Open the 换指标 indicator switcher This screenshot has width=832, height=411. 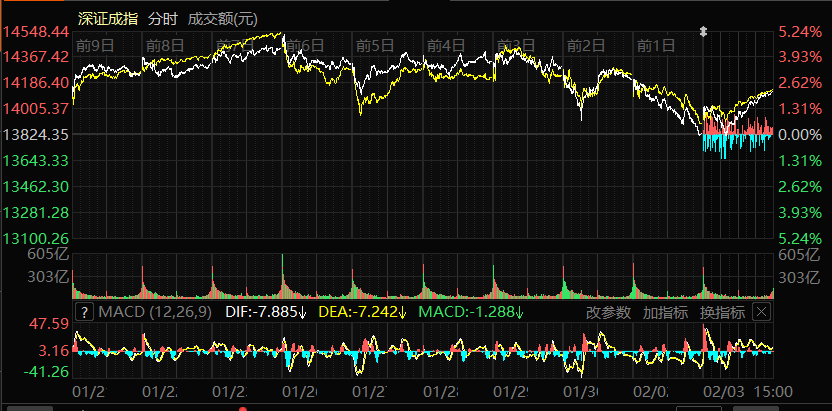722,313
